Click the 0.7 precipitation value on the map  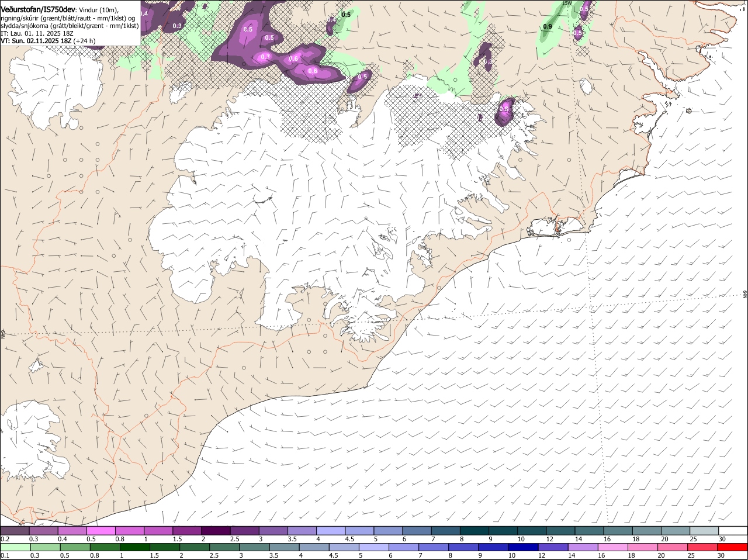(x=265, y=57)
